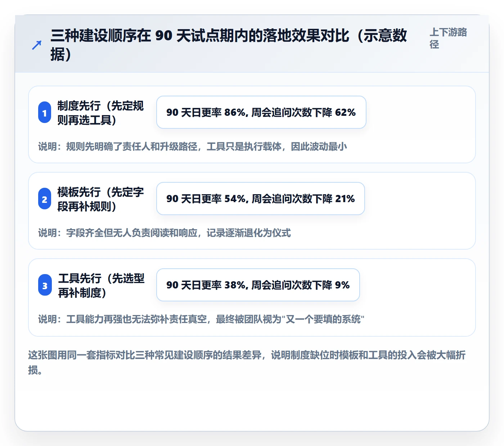Click the 工具先行（先选型再补制度）heading
The height and width of the screenshot is (446, 504).
101,286
